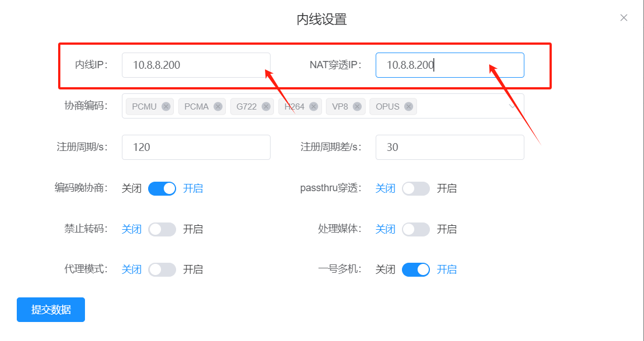The image size is (644, 341).
Task: Remove the G722 codec tag
Action: pos(266,107)
